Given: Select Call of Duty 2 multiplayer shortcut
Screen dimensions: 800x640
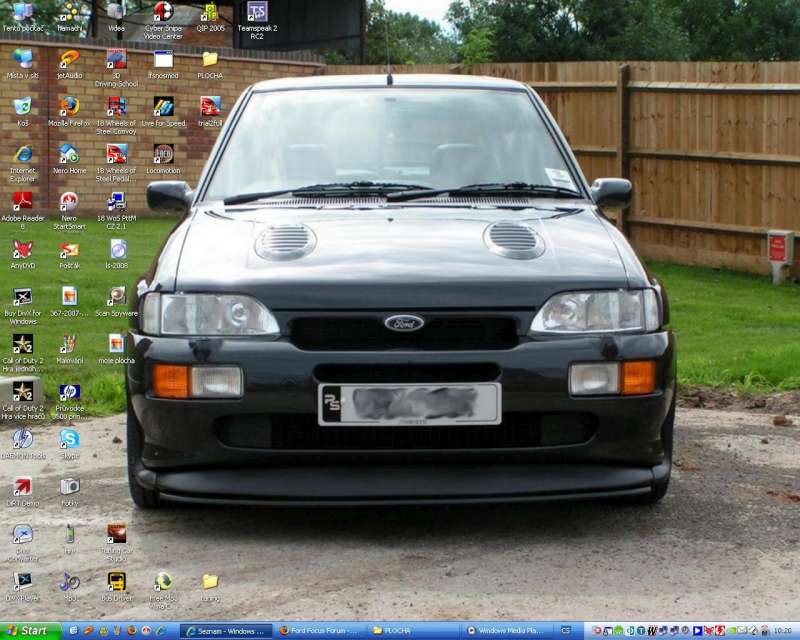Looking at the screenshot, I should pyautogui.click(x=22, y=391).
